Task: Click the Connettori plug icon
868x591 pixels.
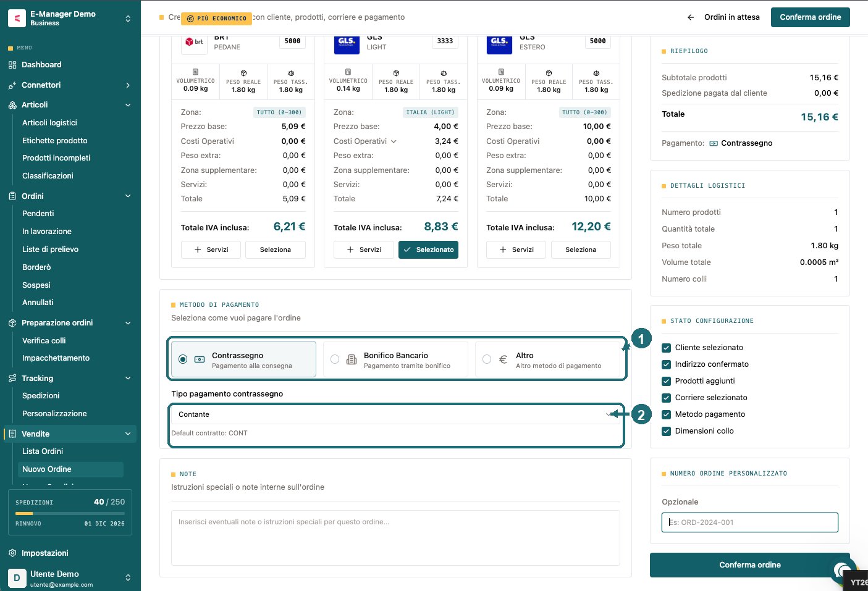Action: coord(12,85)
